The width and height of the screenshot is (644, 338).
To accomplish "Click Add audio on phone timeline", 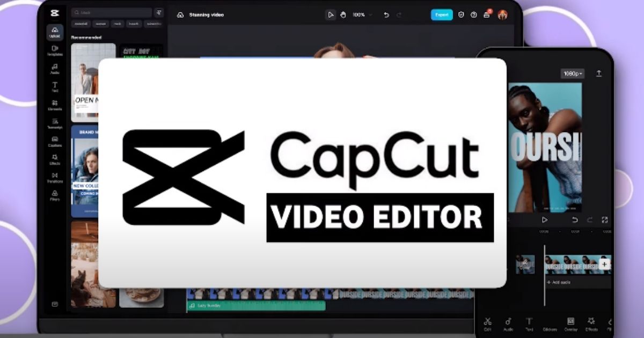I will pyautogui.click(x=560, y=282).
